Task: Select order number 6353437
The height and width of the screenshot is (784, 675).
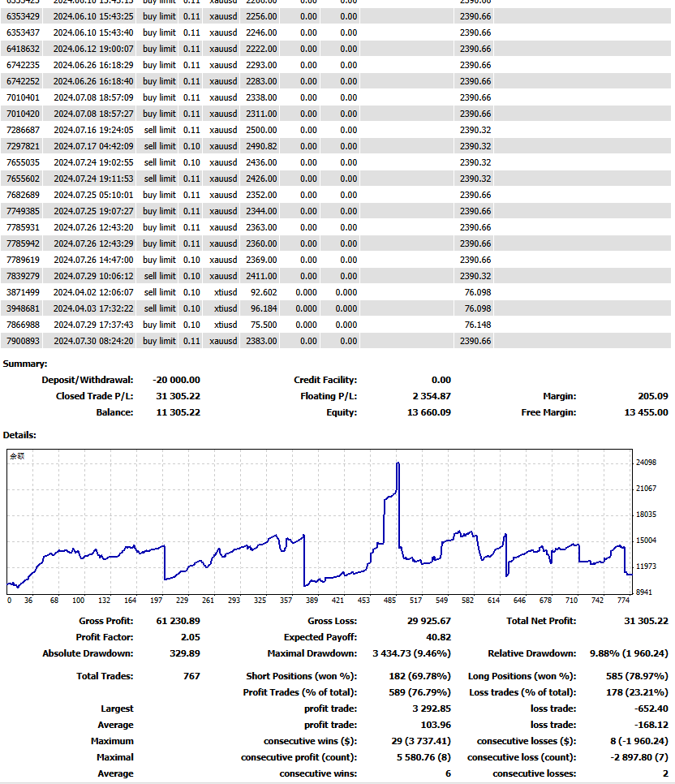Action: click(23, 32)
